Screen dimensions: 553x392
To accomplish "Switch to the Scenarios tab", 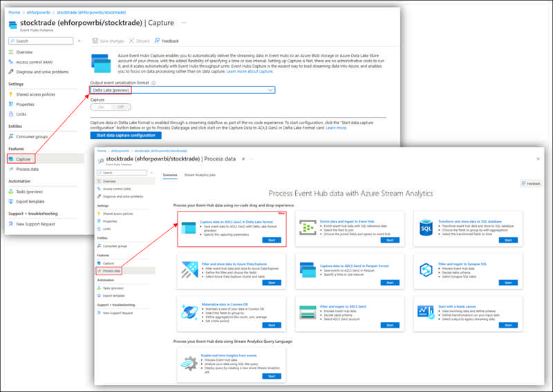I will (169, 175).
